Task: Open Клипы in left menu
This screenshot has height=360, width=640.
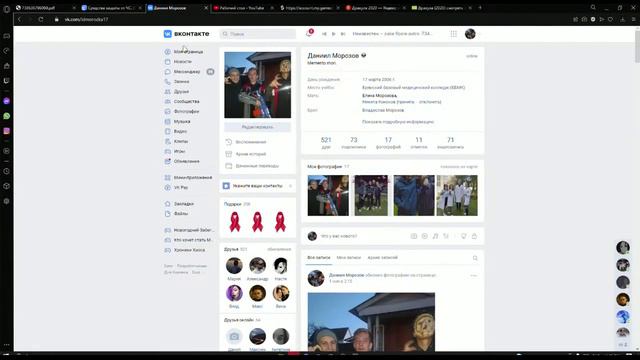Action: coord(181,141)
